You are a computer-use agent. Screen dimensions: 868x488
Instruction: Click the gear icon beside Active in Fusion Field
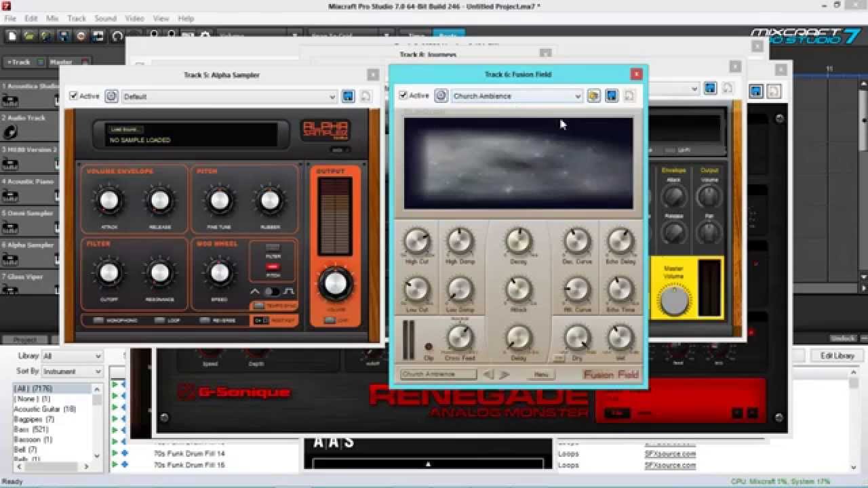point(441,96)
